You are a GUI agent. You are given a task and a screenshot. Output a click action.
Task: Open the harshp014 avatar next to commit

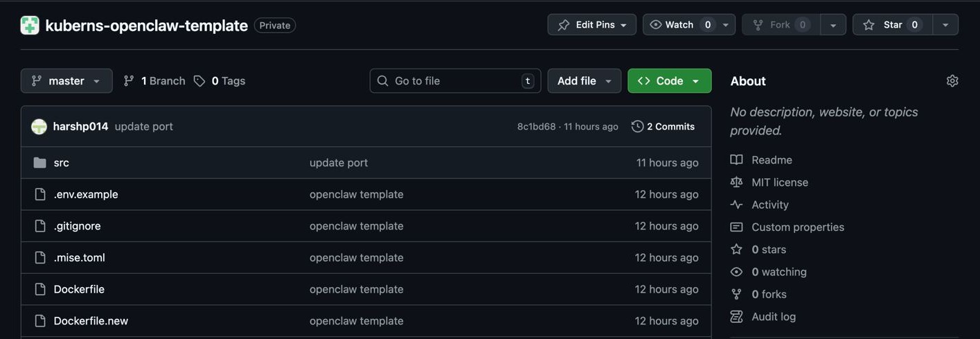[39, 126]
